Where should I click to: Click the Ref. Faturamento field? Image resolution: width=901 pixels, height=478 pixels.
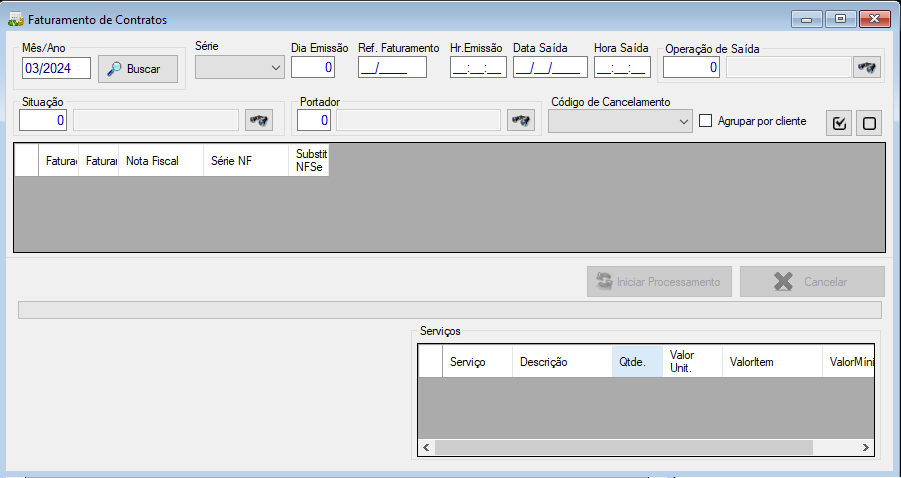(x=392, y=67)
